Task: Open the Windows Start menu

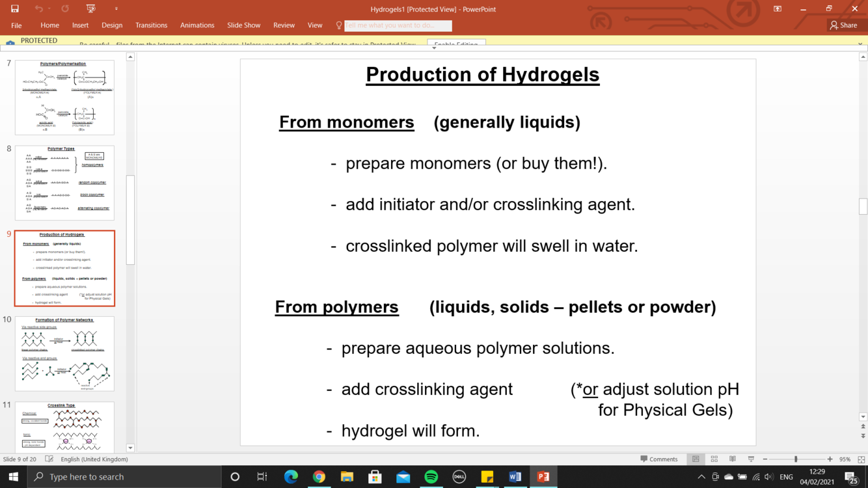Action: (x=13, y=477)
